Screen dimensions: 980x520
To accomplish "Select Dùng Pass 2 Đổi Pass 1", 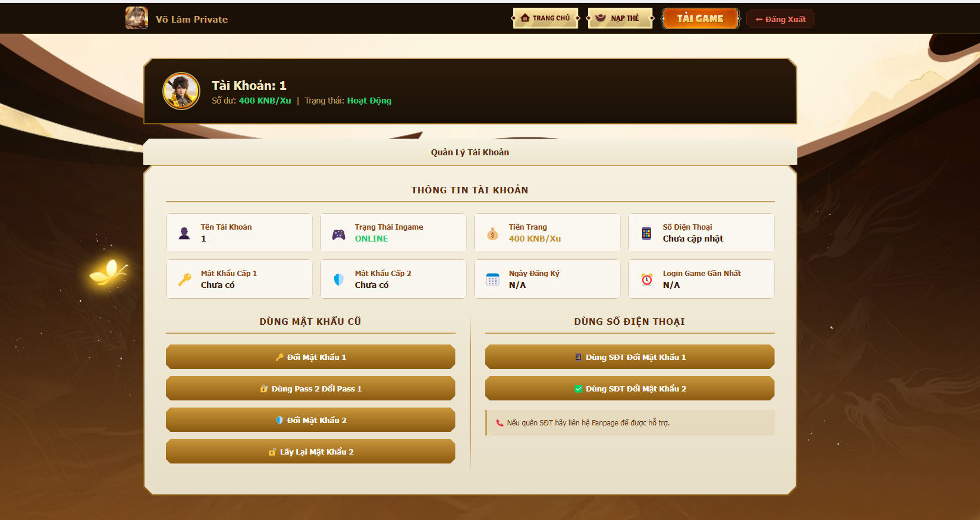I will click(310, 389).
